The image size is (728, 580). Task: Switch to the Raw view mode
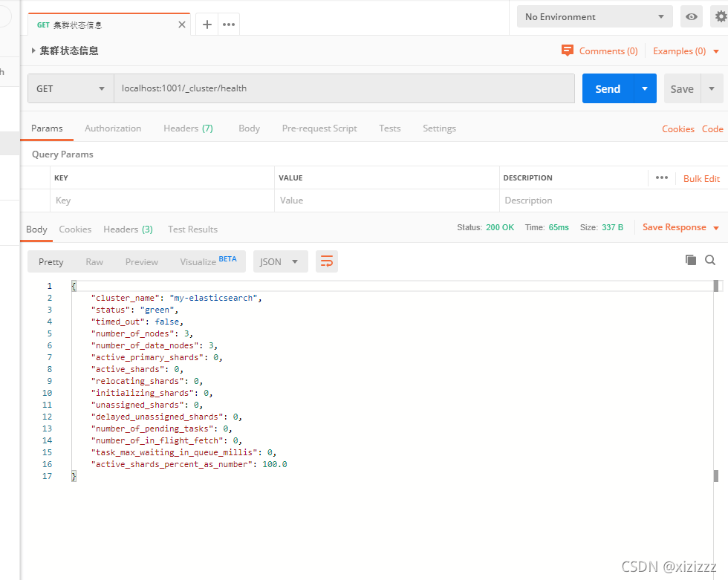(94, 261)
